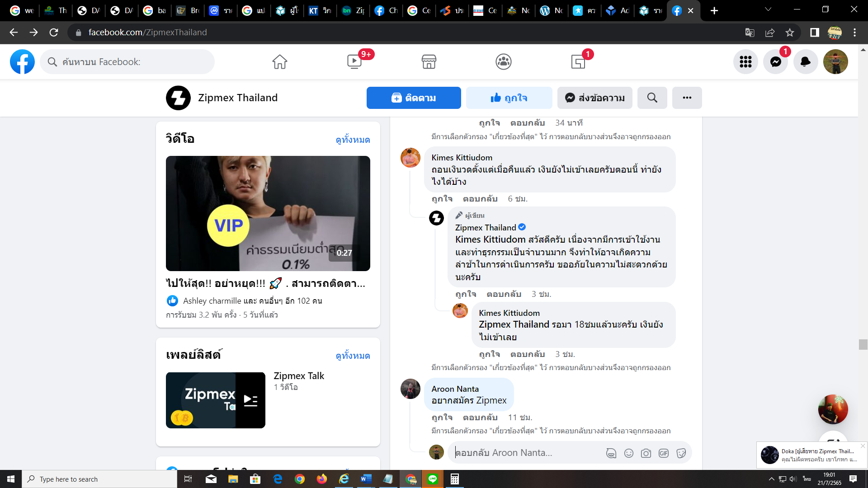Image resolution: width=868 pixels, height=488 pixels.
Task: Like the Zipmex Thailand page
Action: pyautogui.click(x=509, y=98)
